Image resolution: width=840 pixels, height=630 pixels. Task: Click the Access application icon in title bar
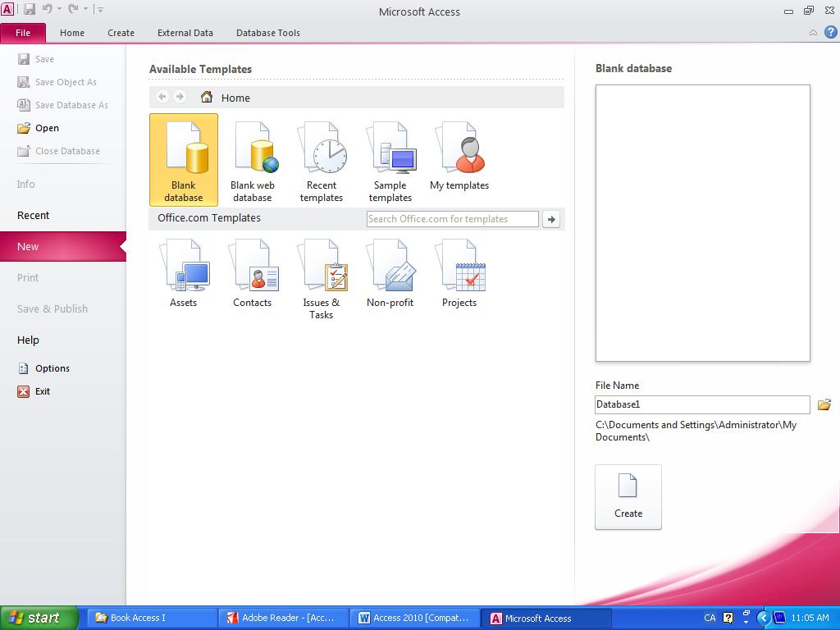click(x=7, y=9)
